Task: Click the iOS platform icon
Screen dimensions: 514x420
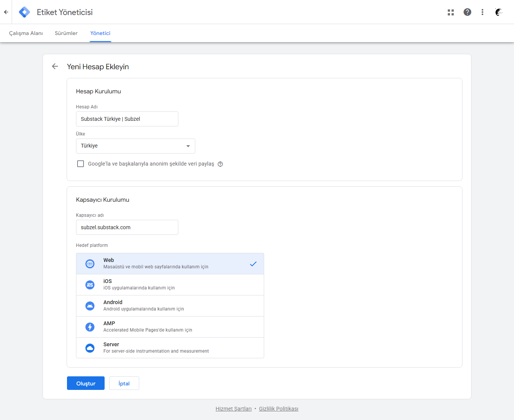Action: [x=90, y=285]
